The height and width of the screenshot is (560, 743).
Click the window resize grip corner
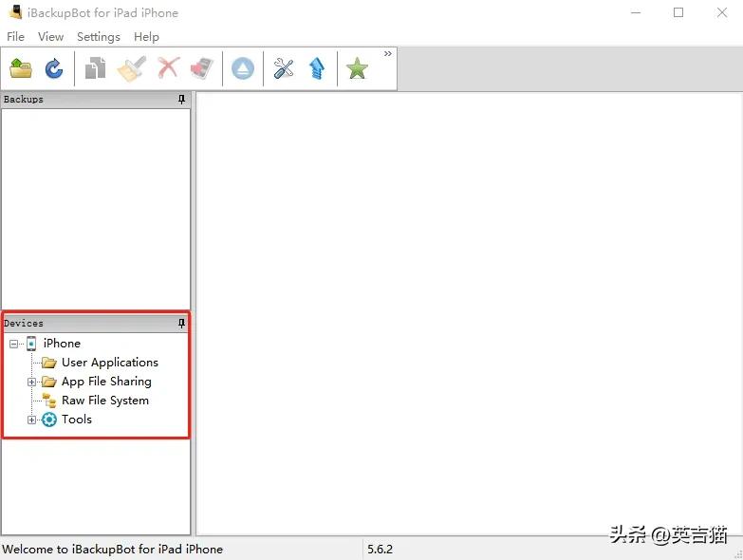pos(738,555)
